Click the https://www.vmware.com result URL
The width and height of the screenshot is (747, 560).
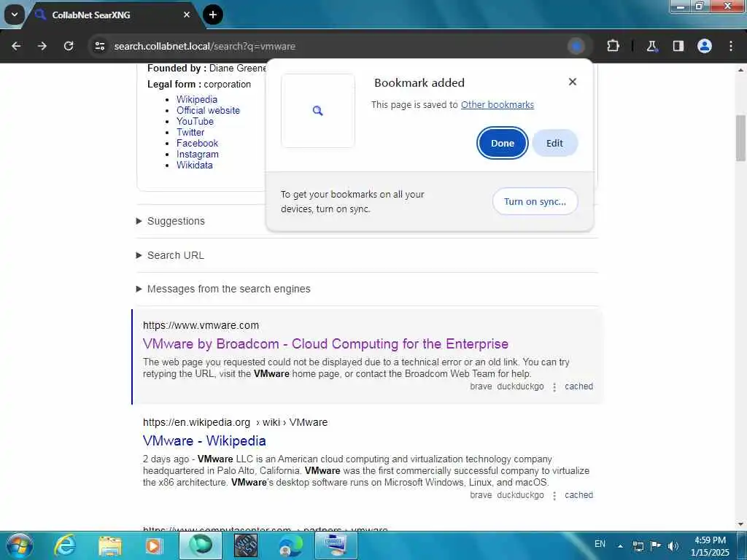pyautogui.click(x=201, y=325)
